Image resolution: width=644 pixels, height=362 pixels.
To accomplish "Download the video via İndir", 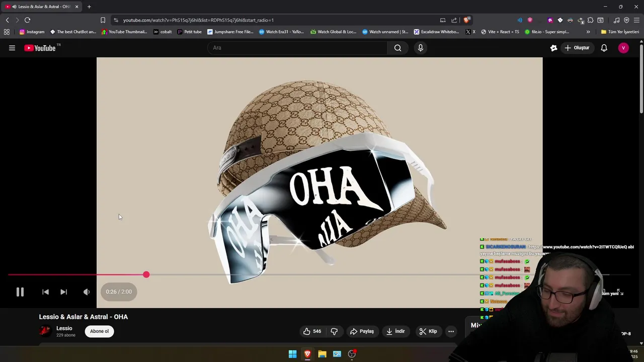I will click(395, 331).
